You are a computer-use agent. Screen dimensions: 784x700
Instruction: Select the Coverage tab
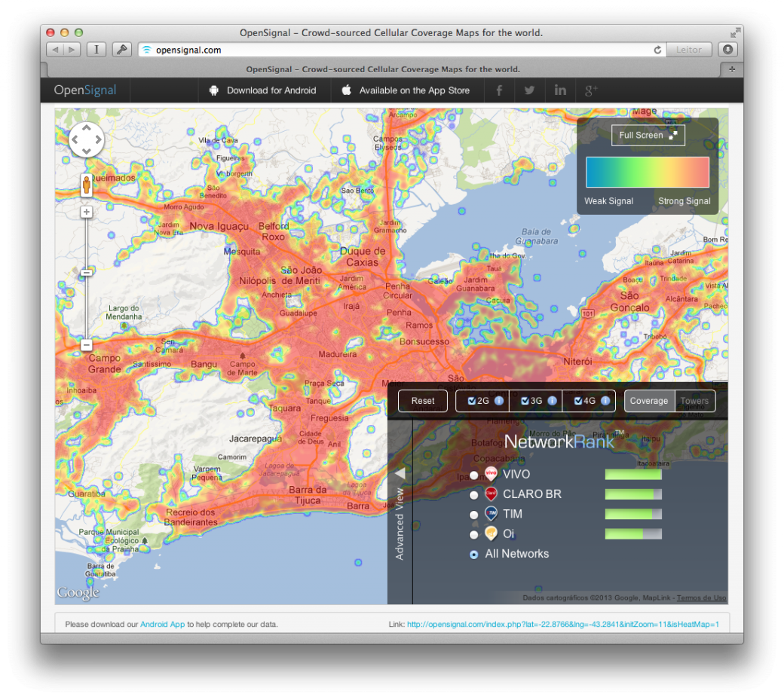[648, 401]
